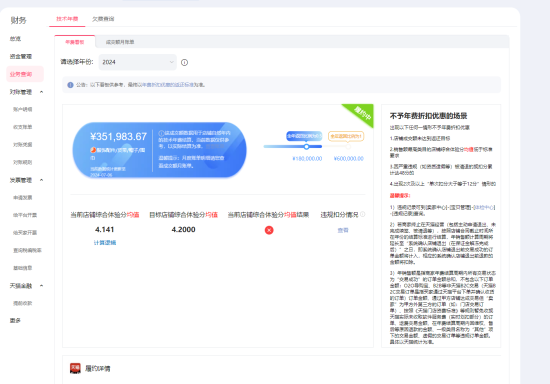Viewport: 550px width, 384px height.
Task: Click the info icon beside year selector
Action: [184, 62]
